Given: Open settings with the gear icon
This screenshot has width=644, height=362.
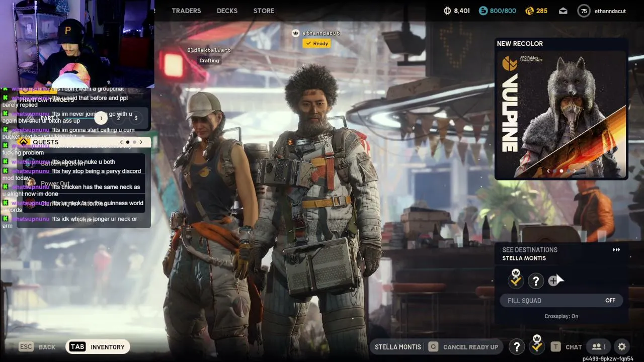Looking at the screenshot, I should click(622, 347).
